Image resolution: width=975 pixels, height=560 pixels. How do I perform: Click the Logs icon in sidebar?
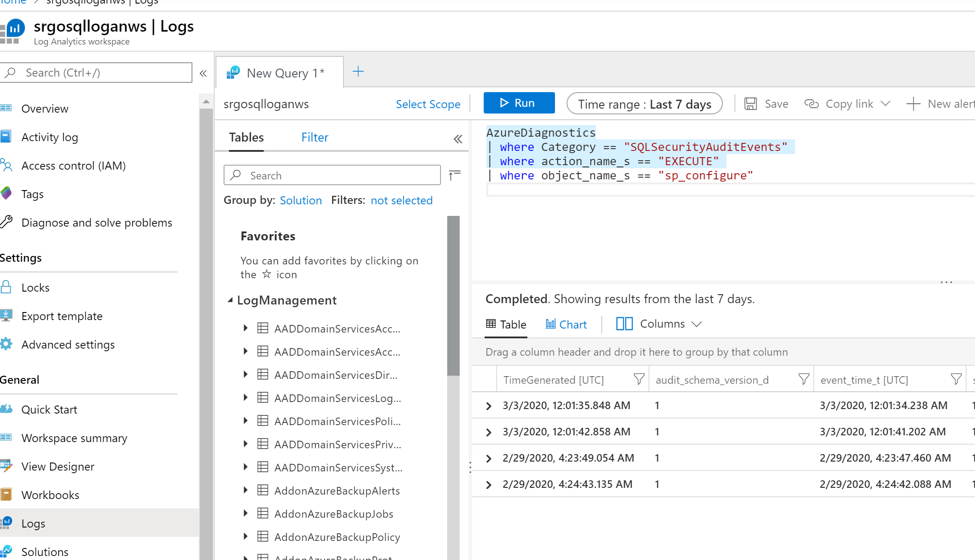[6, 523]
